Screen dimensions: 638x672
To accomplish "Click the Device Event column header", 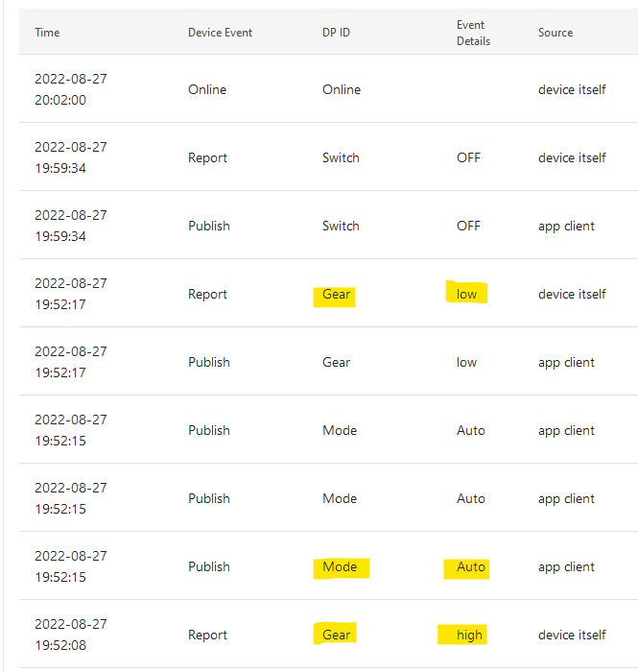I will [220, 33].
